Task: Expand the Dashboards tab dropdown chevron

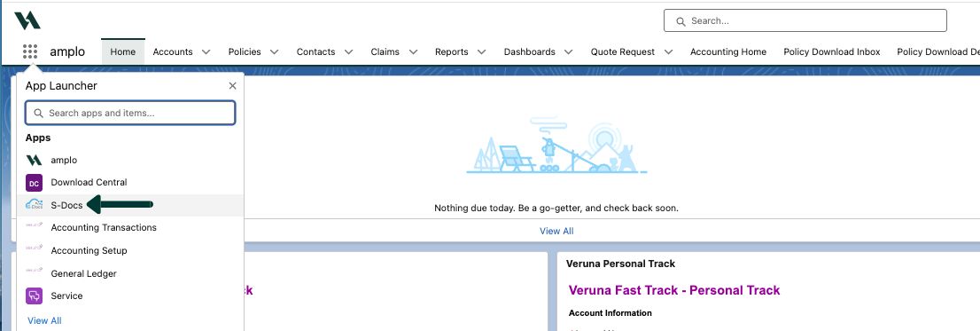Action: (568, 52)
